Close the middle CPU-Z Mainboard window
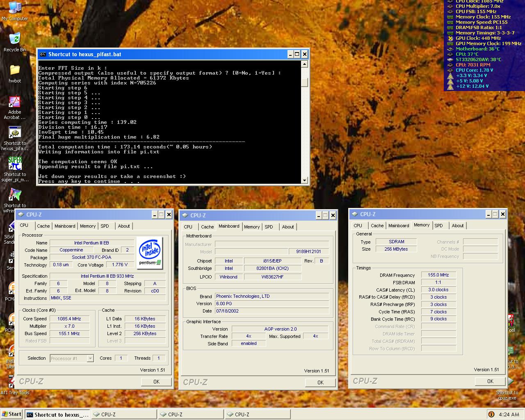This screenshot has width=525, height=420. (333, 215)
